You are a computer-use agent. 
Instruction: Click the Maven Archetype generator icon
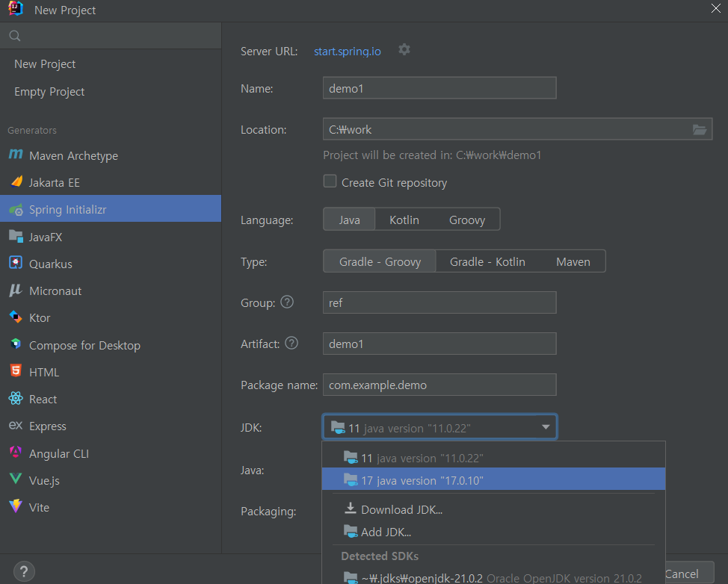(x=16, y=155)
